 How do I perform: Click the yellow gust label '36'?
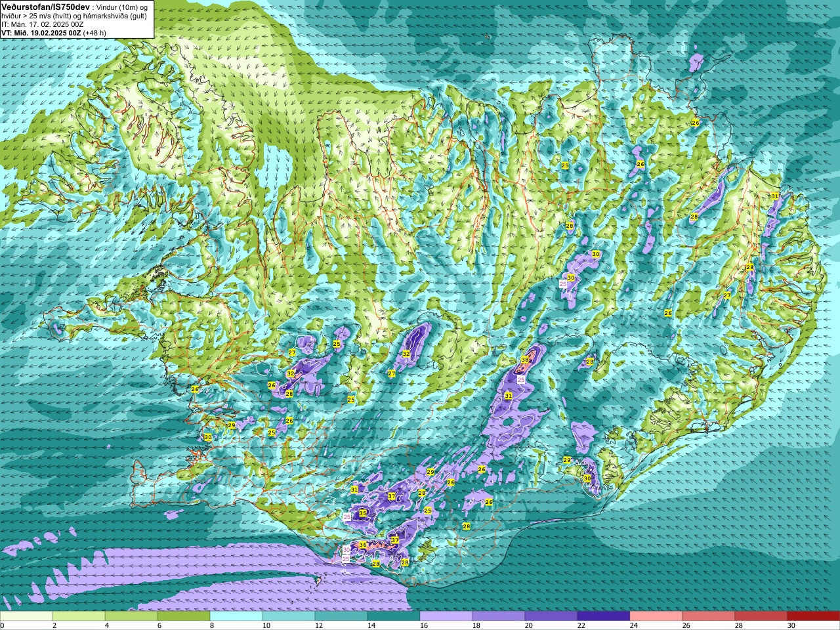coord(363,545)
